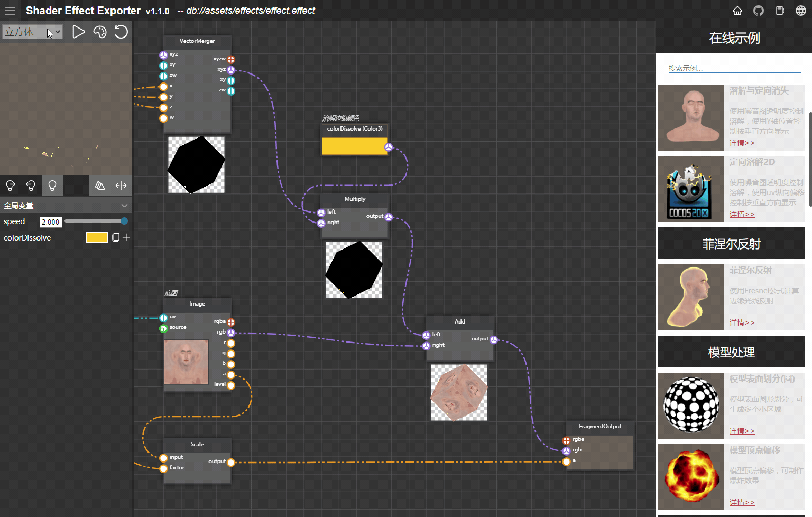The image size is (812, 517).
Task: Toggle the light bulb with left arrow
Action: coord(31,186)
